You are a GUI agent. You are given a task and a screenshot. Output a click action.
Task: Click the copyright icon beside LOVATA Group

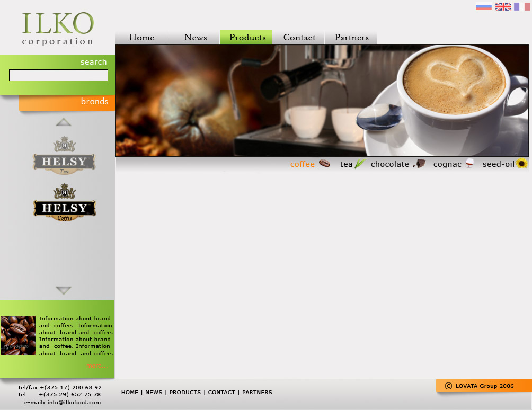point(448,386)
